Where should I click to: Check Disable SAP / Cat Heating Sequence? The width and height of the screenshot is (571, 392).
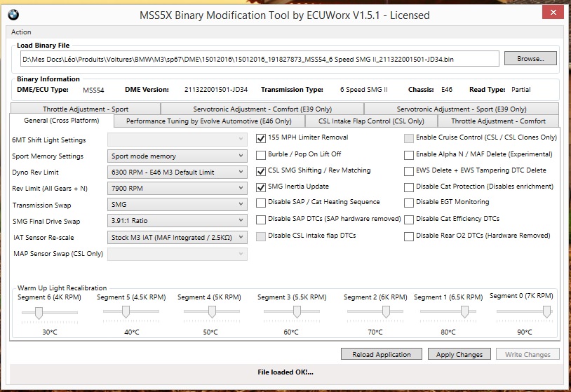(x=261, y=203)
